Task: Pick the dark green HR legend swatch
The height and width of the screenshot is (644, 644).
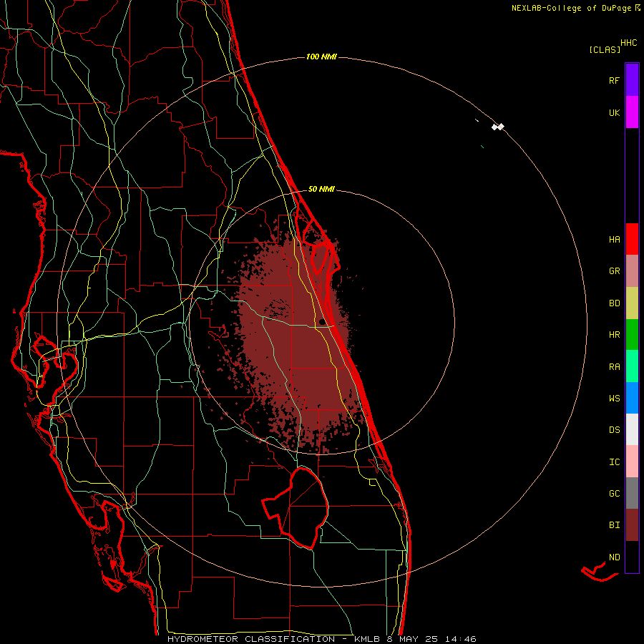Action: pos(632,335)
